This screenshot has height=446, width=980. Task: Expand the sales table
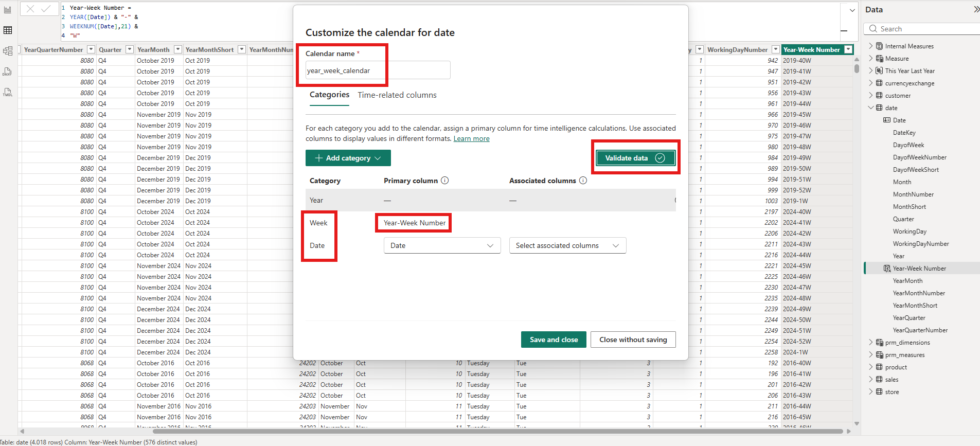point(871,380)
